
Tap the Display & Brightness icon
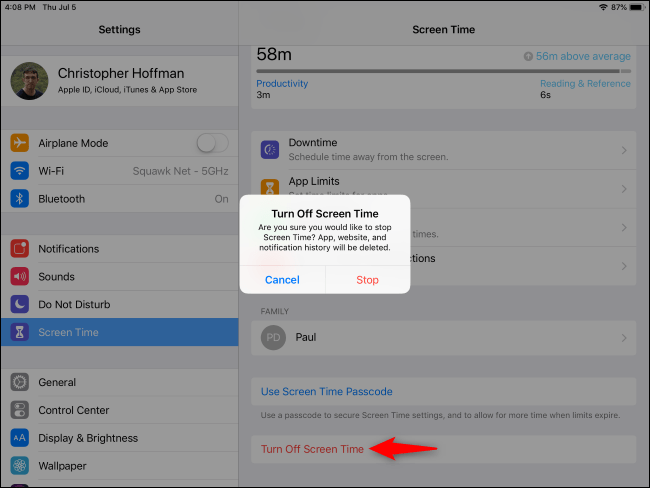pyautogui.click(x=20, y=438)
